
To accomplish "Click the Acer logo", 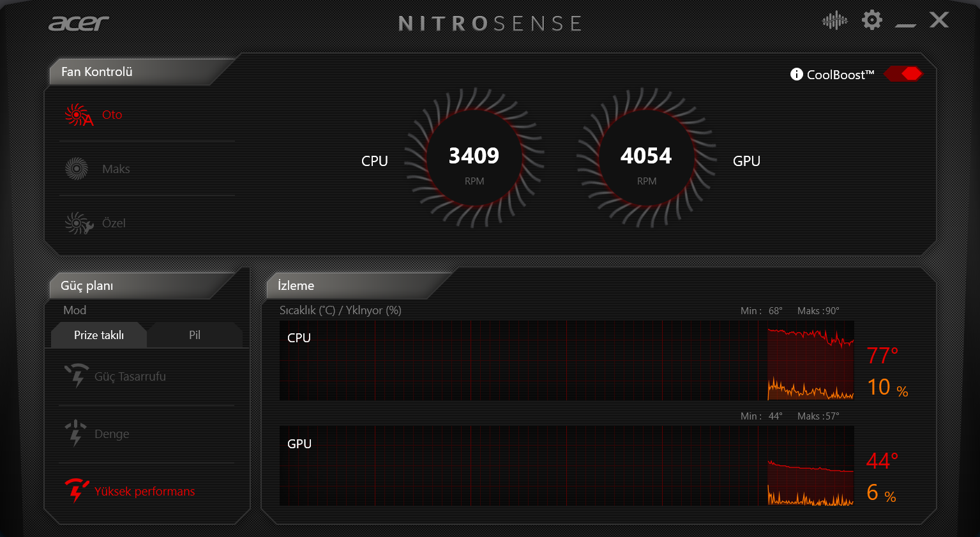I will pyautogui.click(x=79, y=23).
